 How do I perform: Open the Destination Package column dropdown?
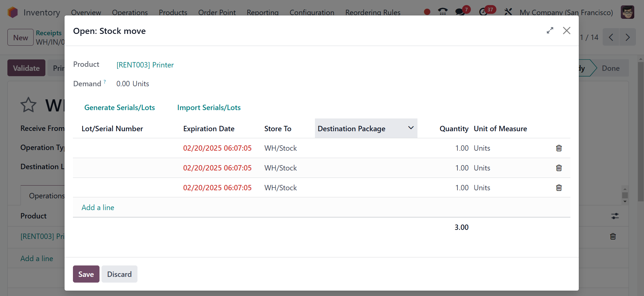(410, 128)
